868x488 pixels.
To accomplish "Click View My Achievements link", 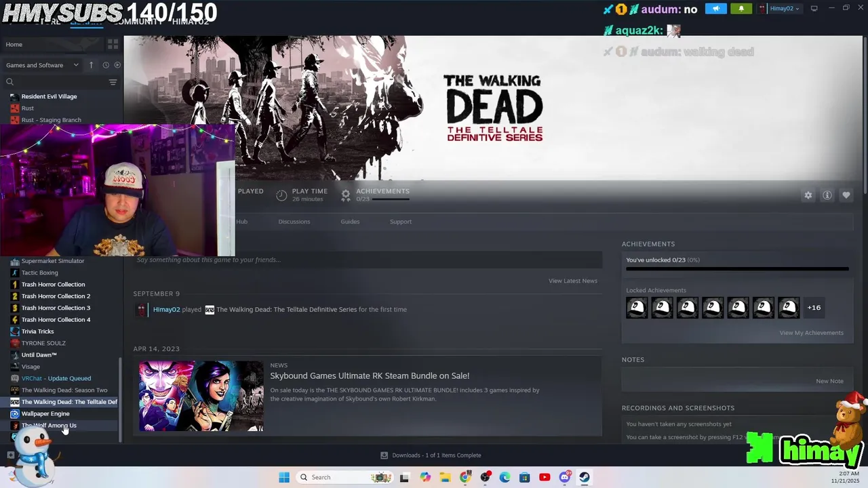I will pos(811,333).
